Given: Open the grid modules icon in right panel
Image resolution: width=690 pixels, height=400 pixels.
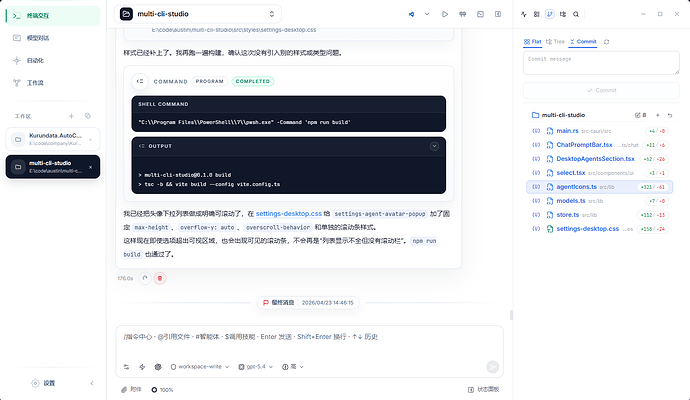Looking at the screenshot, I should tap(536, 14).
